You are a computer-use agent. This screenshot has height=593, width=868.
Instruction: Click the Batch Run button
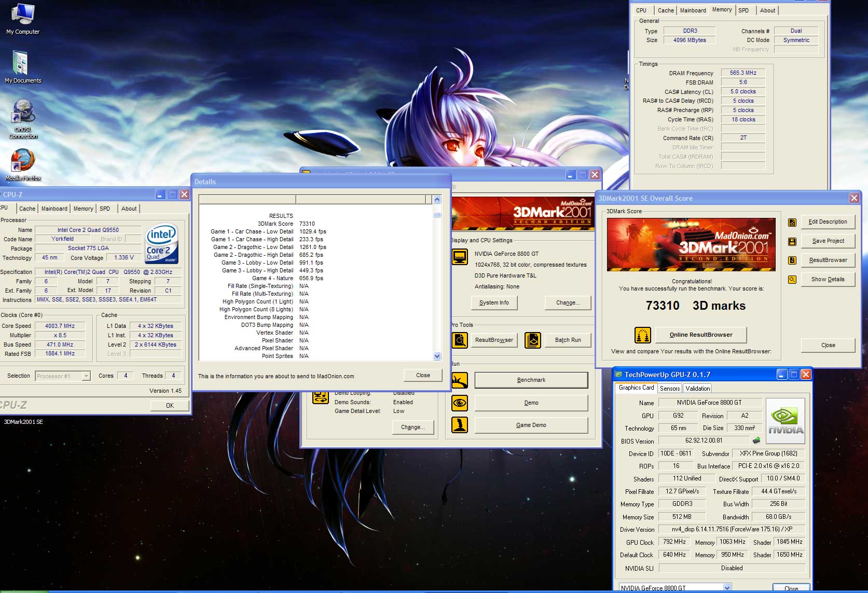coord(568,340)
